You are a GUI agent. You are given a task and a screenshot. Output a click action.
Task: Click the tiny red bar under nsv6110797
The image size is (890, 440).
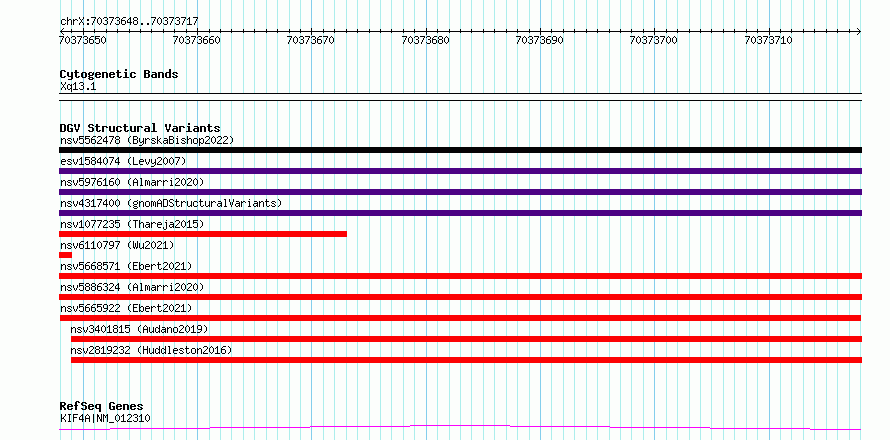65,255
